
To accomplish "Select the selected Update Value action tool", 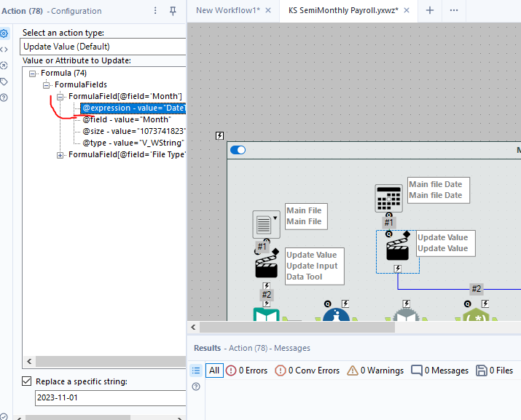I will tap(397, 250).
